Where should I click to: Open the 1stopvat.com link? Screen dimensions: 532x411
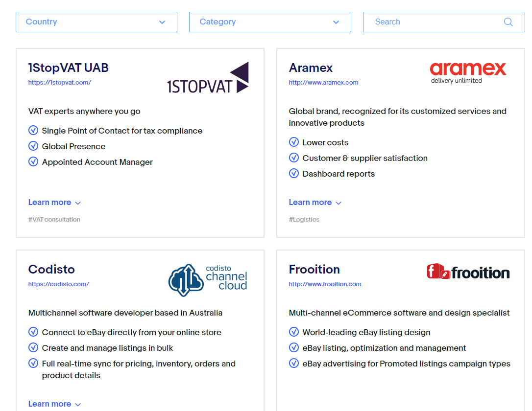[60, 83]
